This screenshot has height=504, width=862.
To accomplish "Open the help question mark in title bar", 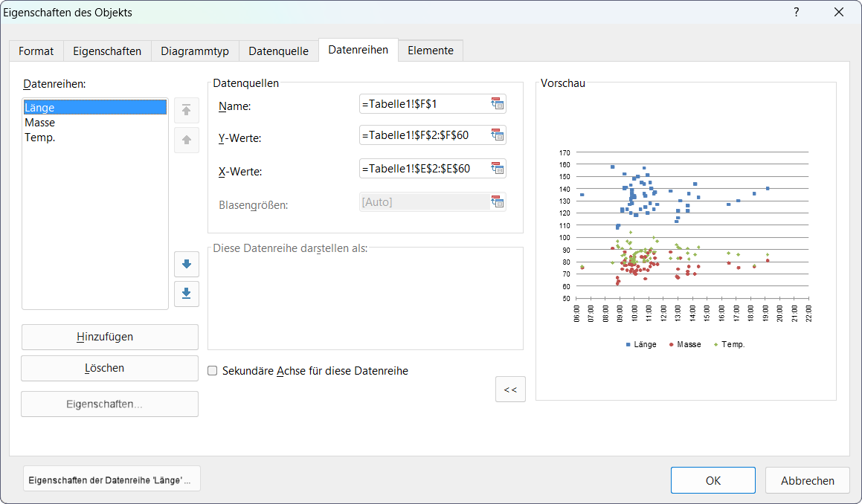I will [x=796, y=12].
